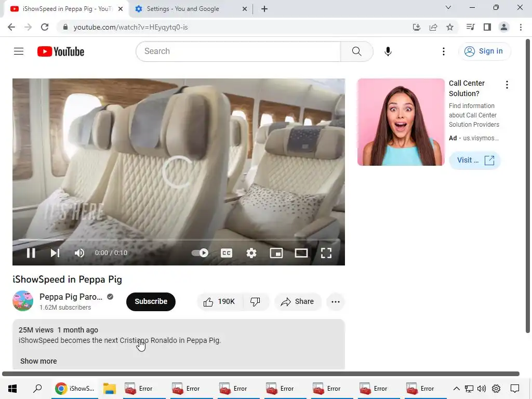Install the YouTube app icon in address bar

(x=416, y=27)
